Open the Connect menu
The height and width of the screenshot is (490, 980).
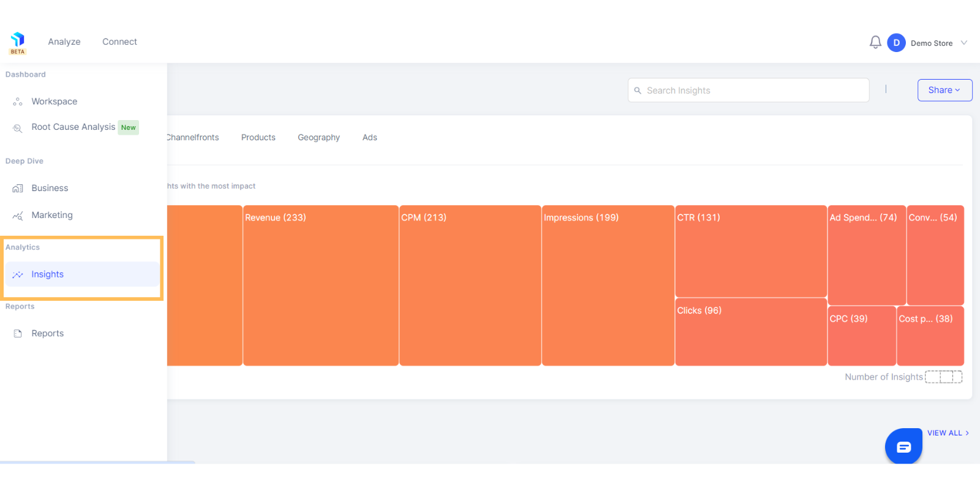pyautogui.click(x=119, y=42)
